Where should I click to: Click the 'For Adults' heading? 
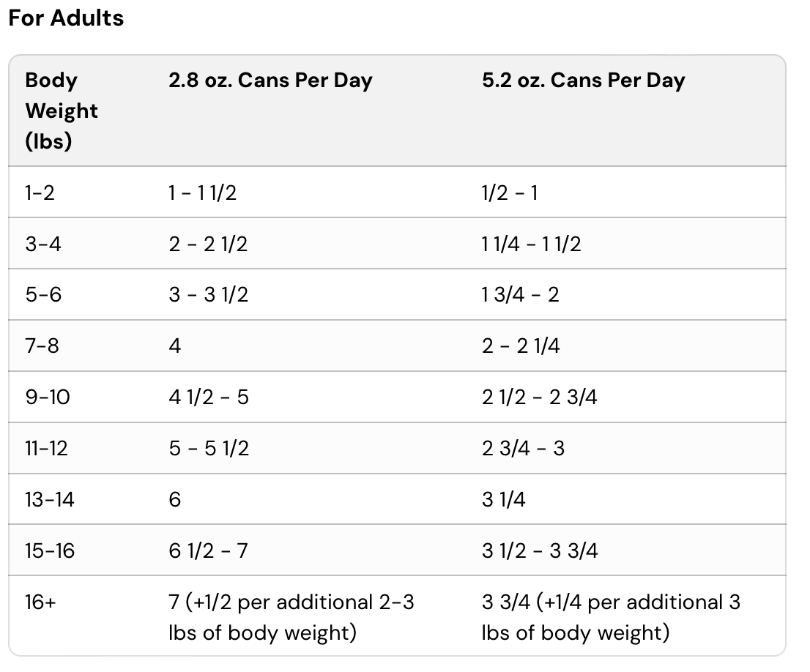(66, 18)
